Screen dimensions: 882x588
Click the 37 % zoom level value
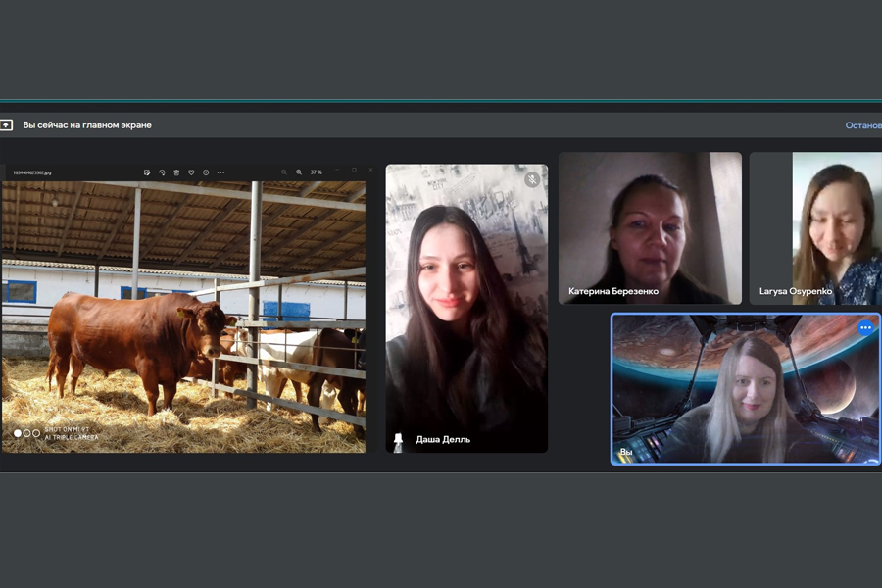point(317,172)
